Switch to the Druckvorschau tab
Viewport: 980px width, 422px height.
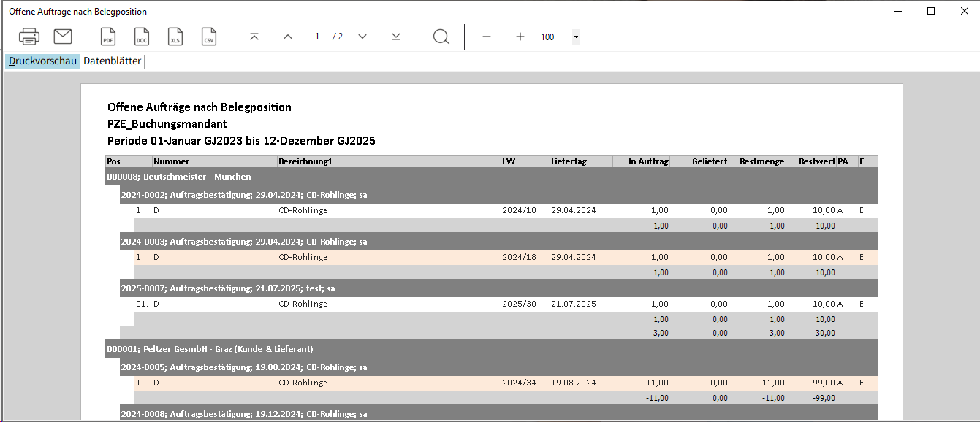[x=42, y=61]
